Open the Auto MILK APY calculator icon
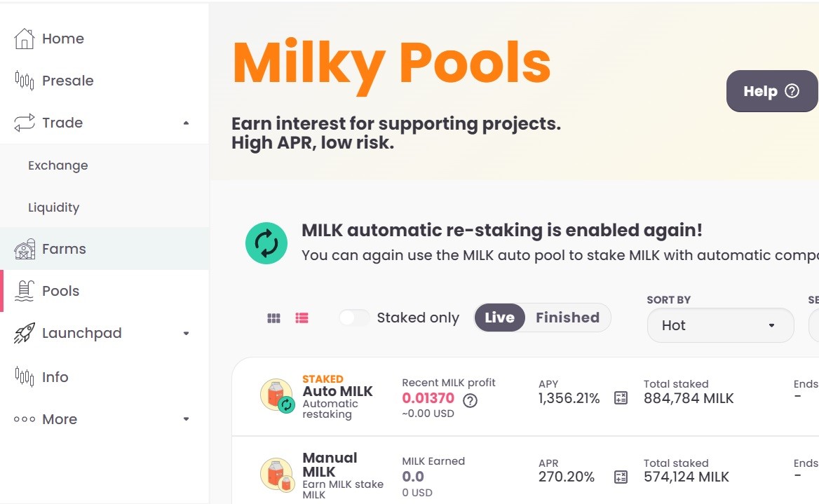 tap(621, 398)
